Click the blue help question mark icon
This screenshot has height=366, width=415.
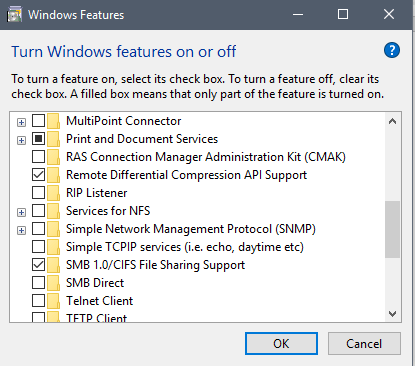(392, 50)
